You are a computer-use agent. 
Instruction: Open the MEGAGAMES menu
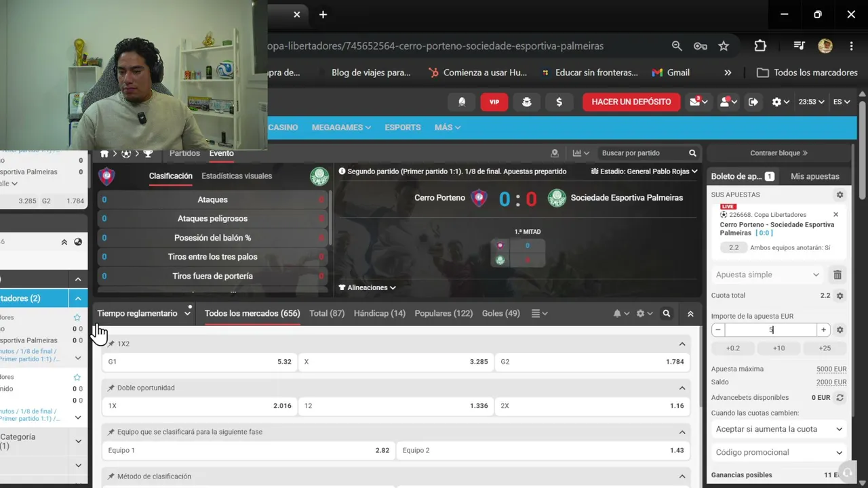point(341,127)
